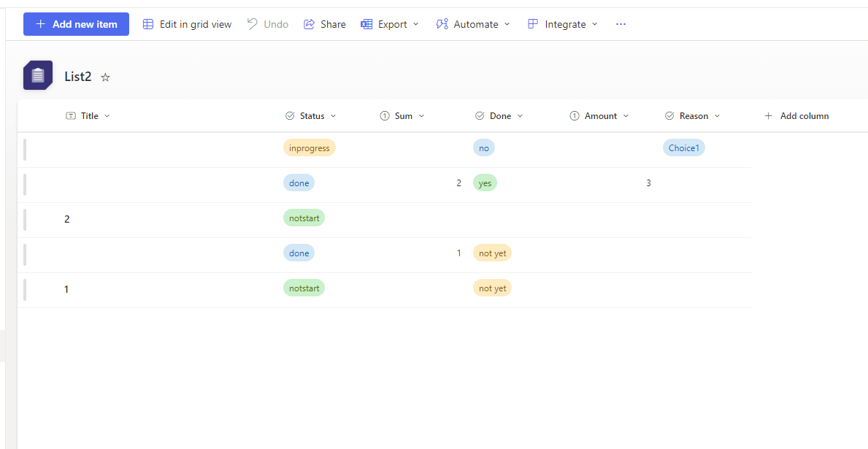This screenshot has height=449, width=868.
Task: Favorite List2 with the star
Action: 105,77
